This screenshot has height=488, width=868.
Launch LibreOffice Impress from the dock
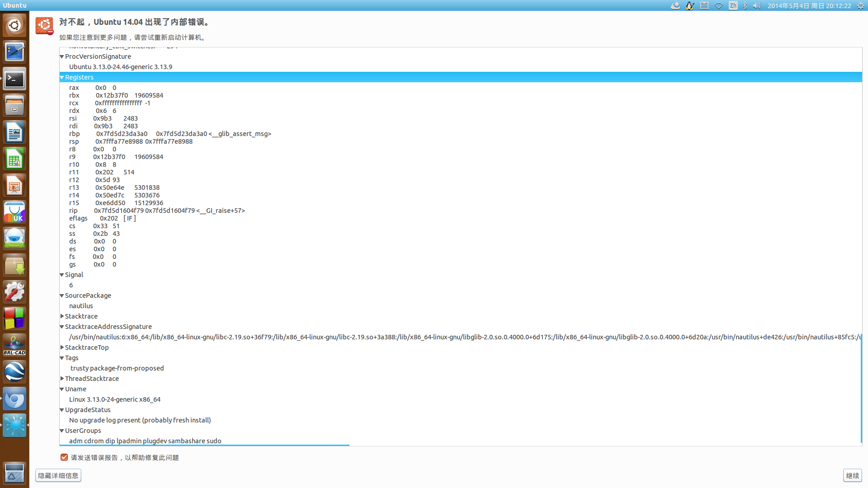[14, 186]
